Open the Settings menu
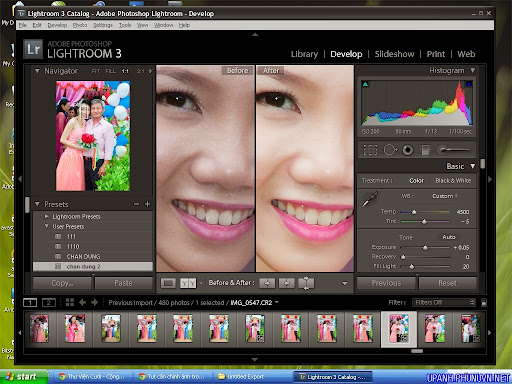The image size is (512, 384). coord(103,25)
